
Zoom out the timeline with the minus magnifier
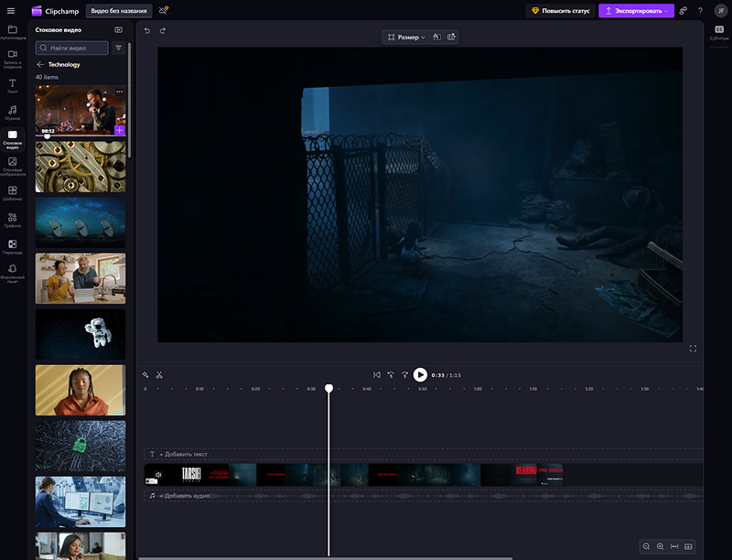646,546
